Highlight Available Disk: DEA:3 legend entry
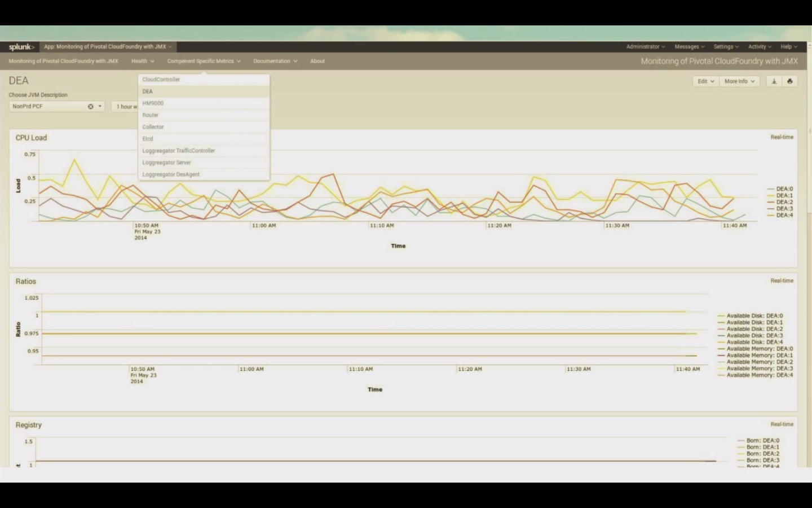 751,335
